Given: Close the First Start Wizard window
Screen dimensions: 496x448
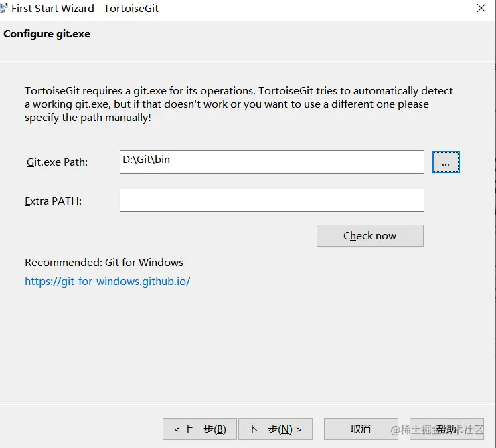Looking at the screenshot, I should coord(481,8).
